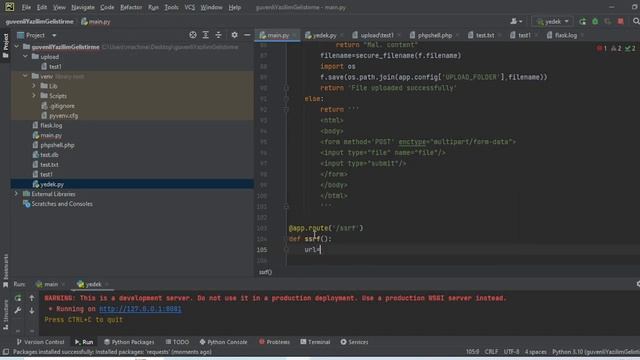The width and height of the screenshot is (640, 360).
Task: Open the user account icon dropdown
Action: coord(516,21)
